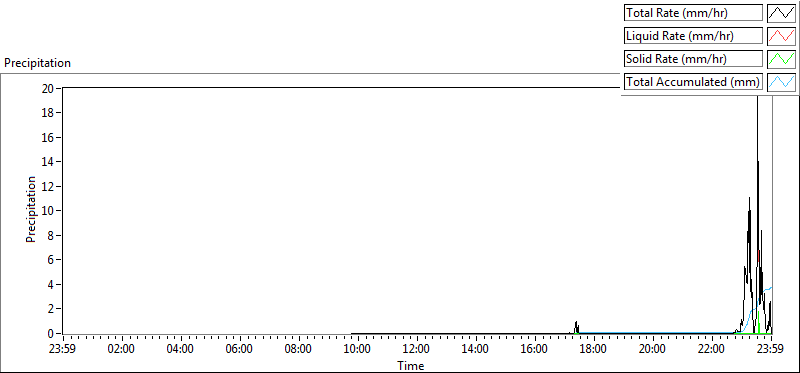Image resolution: width=800 pixels, height=373 pixels.
Task: Click the 06:00 time axis label
Action: coord(239,350)
